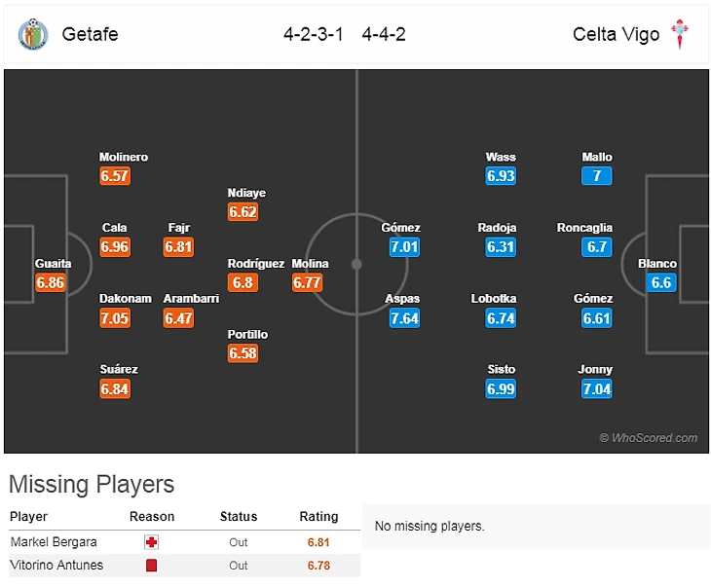This screenshot has width=711, height=588.
Task: Click goalkeeper Blanco's 6.6 rating badge
Action: pos(660,283)
